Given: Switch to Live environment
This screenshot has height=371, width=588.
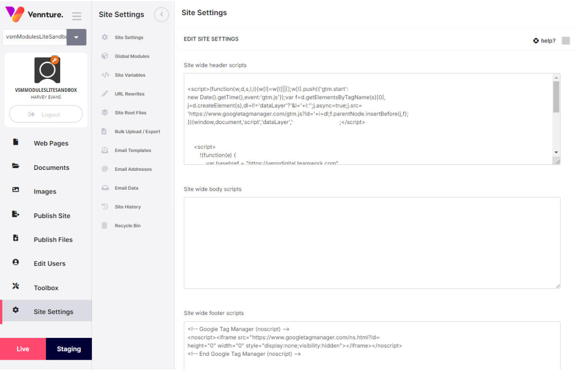Looking at the screenshot, I should [23, 349].
